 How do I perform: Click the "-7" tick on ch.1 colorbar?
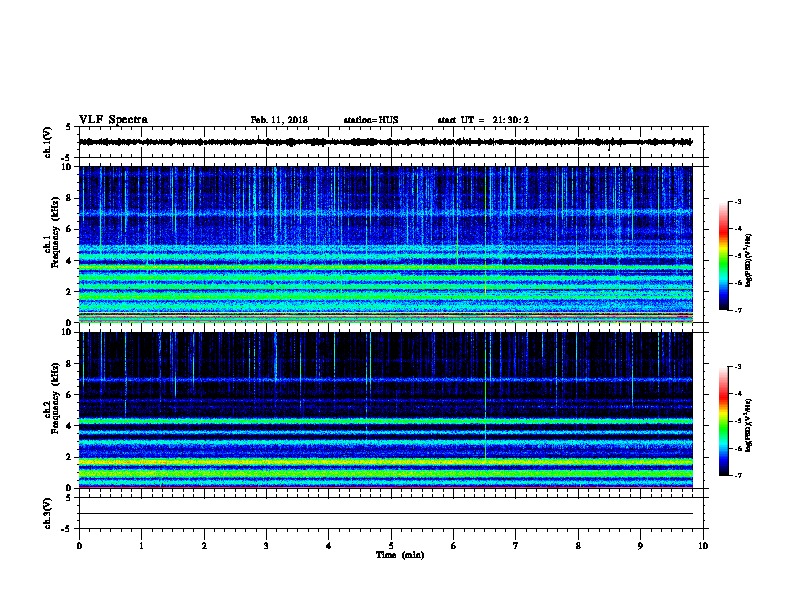(737, 310)
